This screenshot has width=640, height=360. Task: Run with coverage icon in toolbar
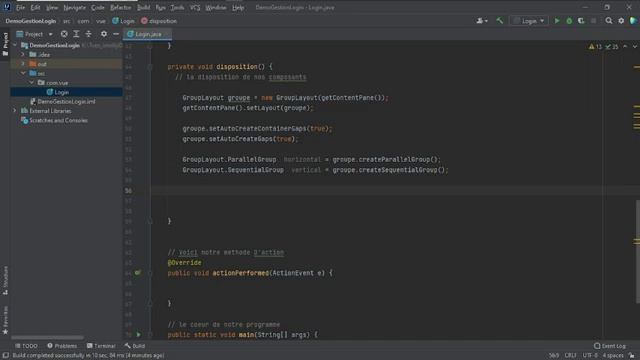(581, 20)
